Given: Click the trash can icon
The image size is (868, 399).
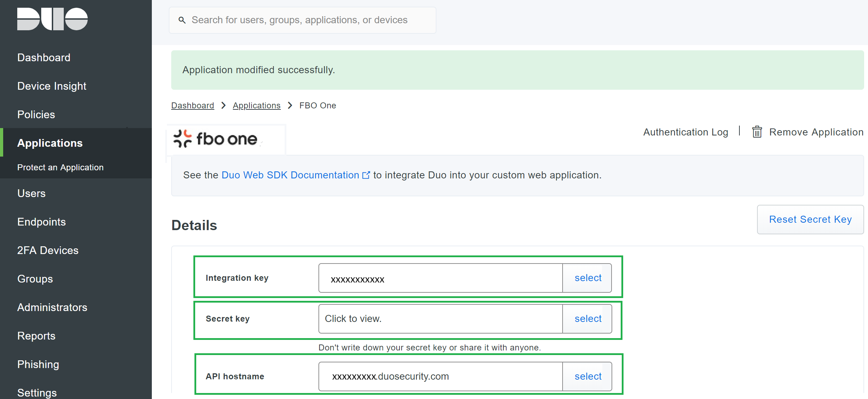Looking at the screenshot, I should point(757,132).
